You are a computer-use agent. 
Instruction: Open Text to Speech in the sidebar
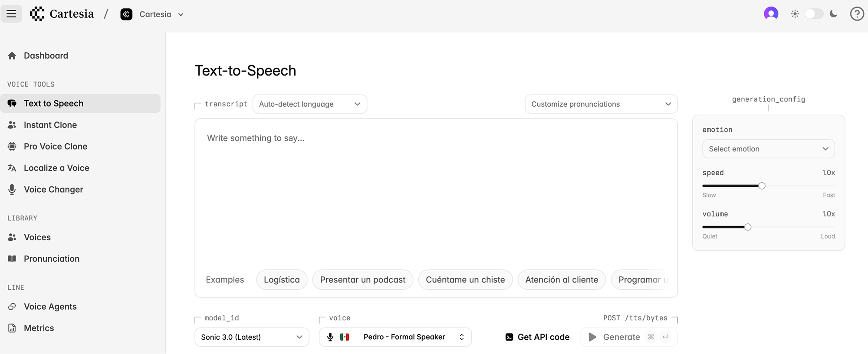(80, 103)
